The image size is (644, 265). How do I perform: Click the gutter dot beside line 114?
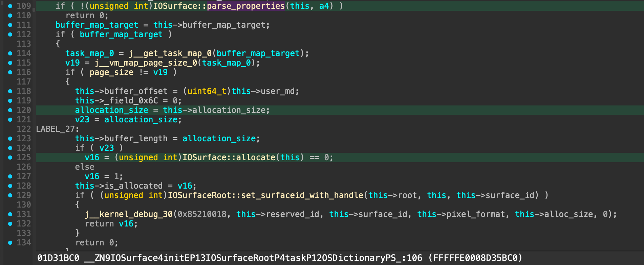10,53
